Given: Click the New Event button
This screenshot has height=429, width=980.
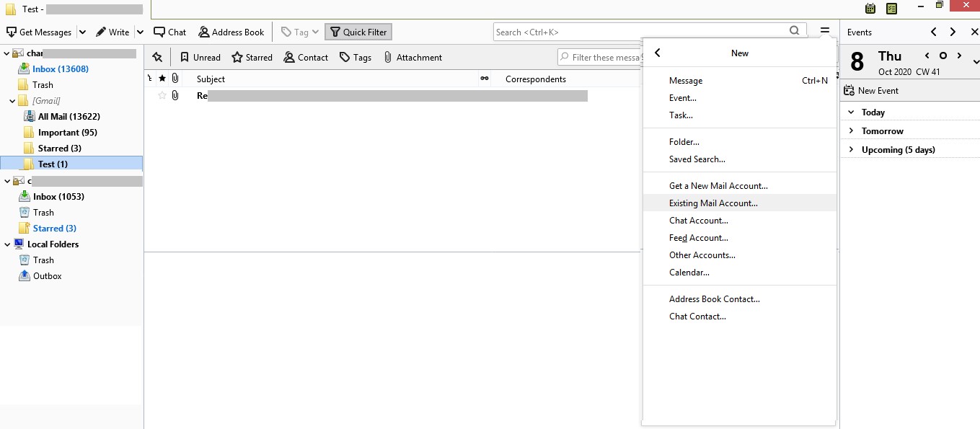Looking at the screenshot, I should click(x=871, y=91).
